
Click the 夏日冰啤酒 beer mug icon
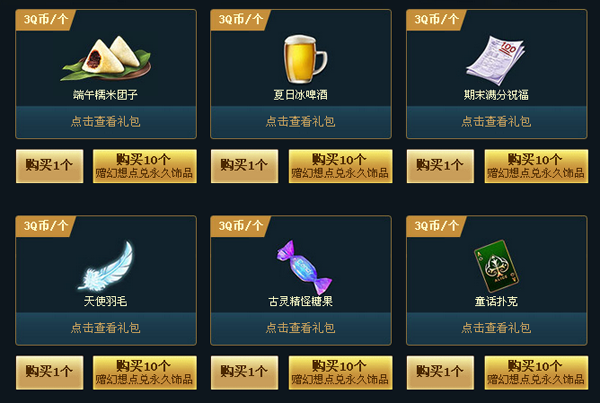[305, 59]
